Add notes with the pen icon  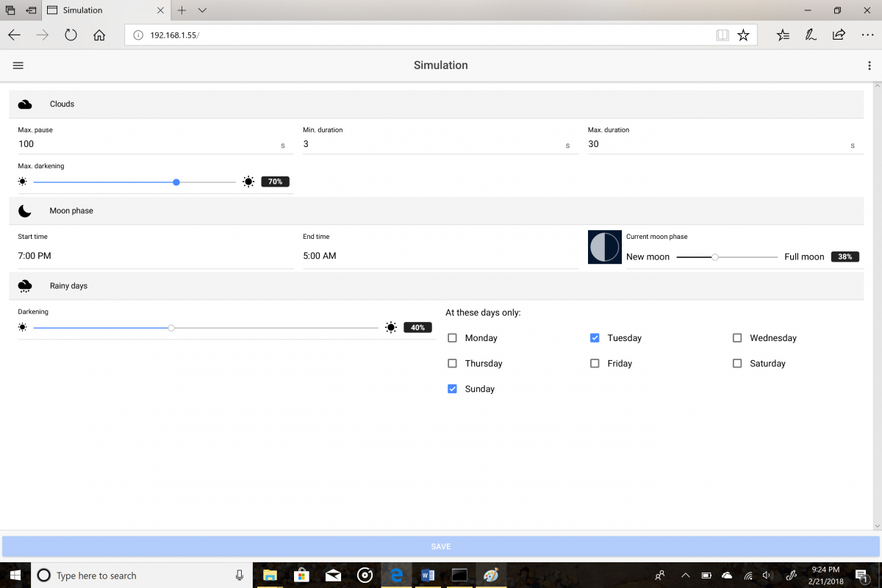[x=811, y=35]
